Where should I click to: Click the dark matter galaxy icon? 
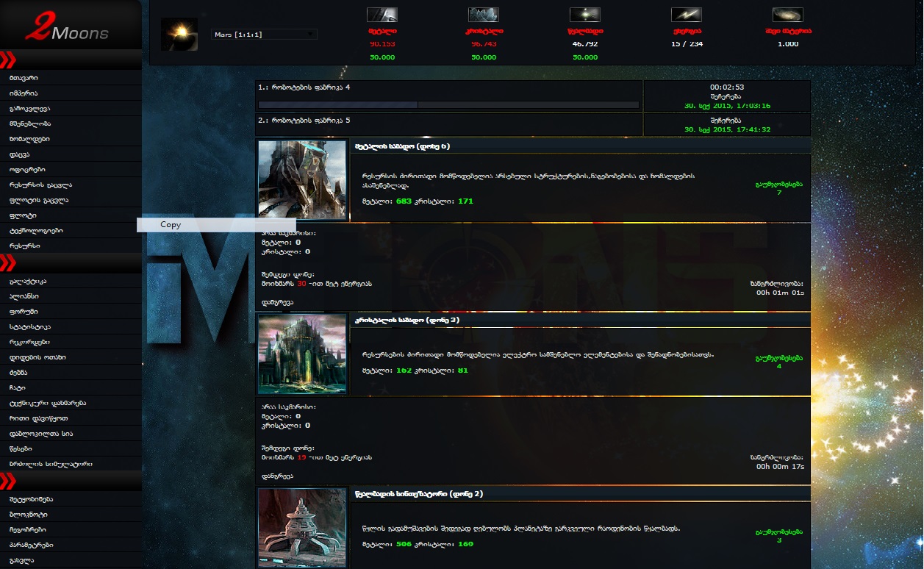(788, 15)
